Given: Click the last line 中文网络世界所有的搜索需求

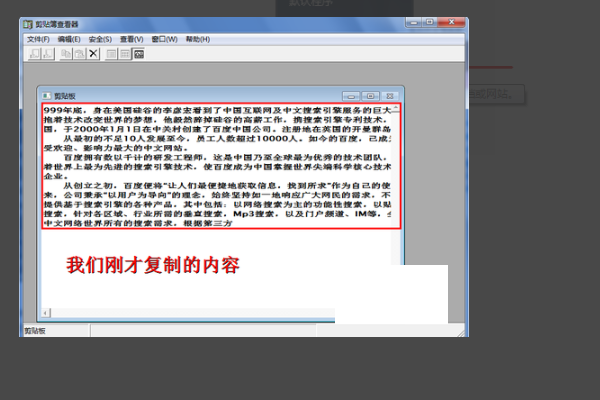Looking at the screenshot, I should [x=138, y=223].
